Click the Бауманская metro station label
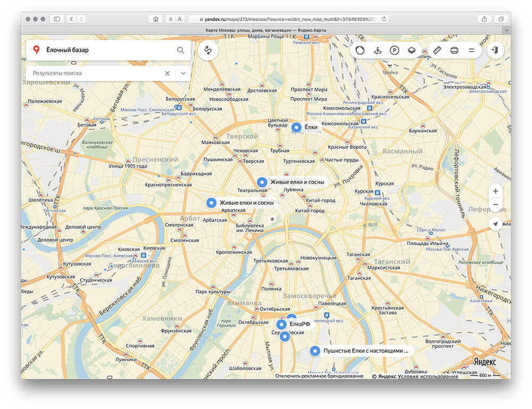Screen dimensions: 532x409 [x=423, y=131]
